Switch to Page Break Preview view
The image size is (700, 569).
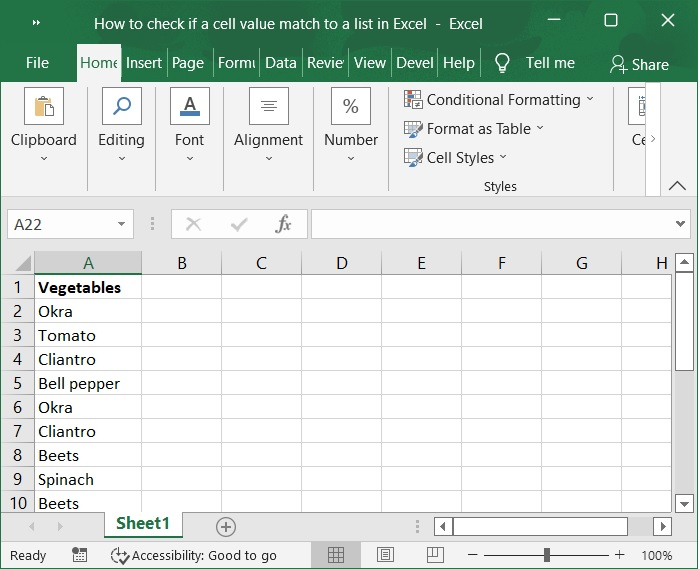pyautogui.click(x=435, y=555)
